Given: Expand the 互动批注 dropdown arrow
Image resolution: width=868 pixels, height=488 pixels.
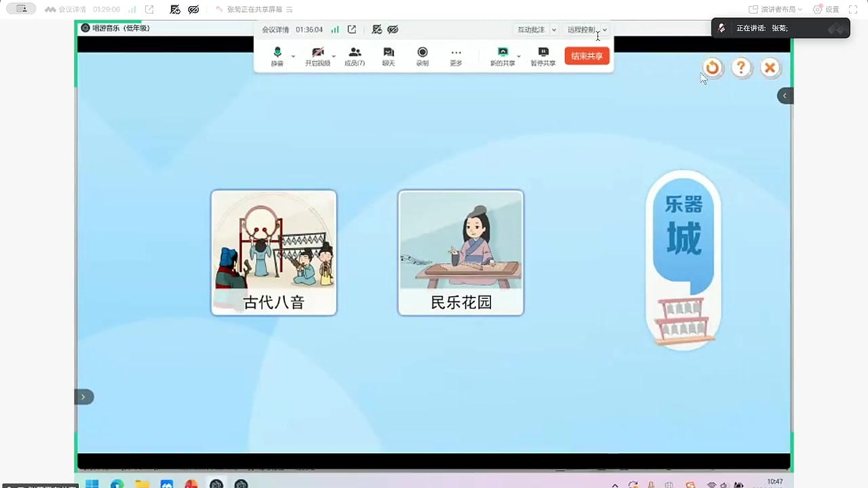Looking at the screenshot, I should click(x=554, y=30).
